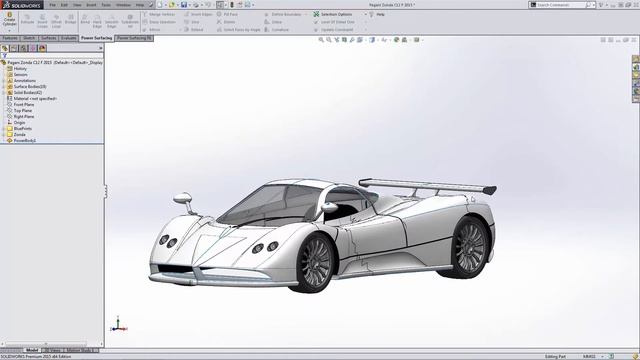Image resolution: width=640 pixels, height=360 pixels.
Task: Select the Front Plane item
Action: (20, 104)
